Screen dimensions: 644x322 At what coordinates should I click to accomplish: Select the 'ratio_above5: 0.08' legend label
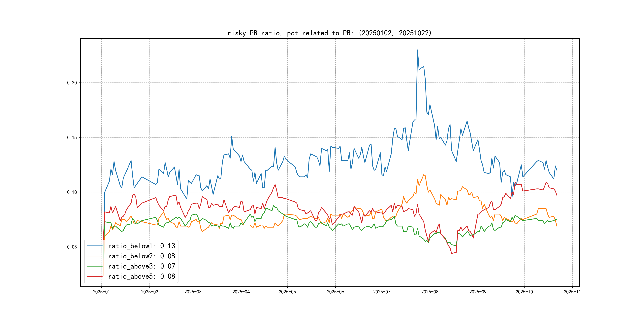click(x=142, y=276)
